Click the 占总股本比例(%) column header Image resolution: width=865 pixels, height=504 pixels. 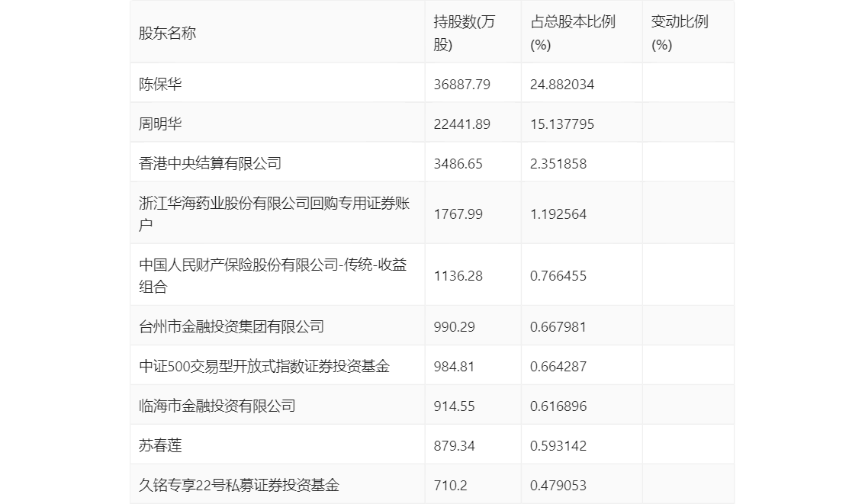[x=573, y=33]
